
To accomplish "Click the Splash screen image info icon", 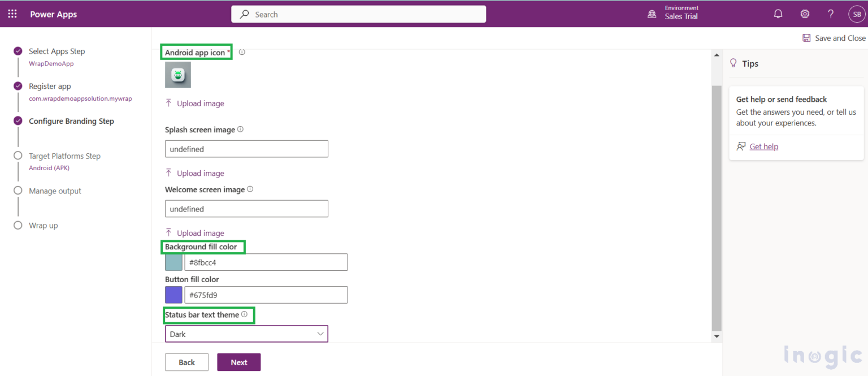I will pyautogui.click(x=240, y=129).
